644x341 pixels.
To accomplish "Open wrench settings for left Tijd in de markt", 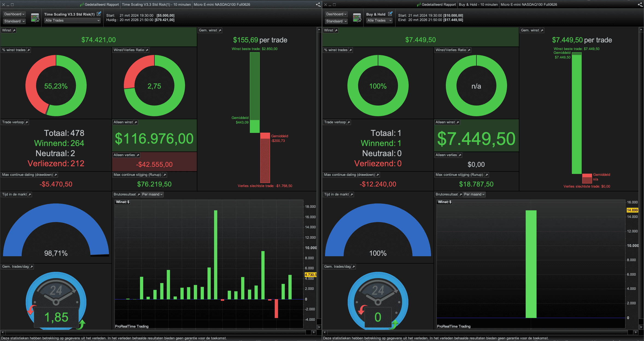I will click(x=30, y=194).
